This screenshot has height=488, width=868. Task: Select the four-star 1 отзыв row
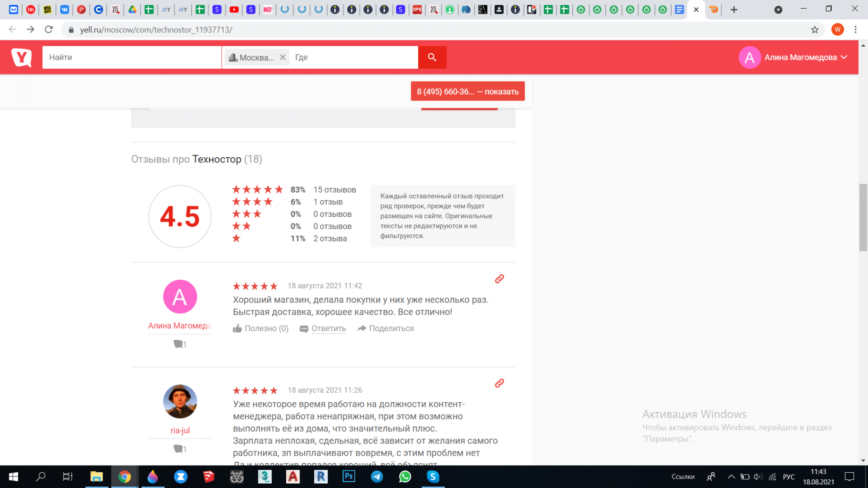[287, 202]
